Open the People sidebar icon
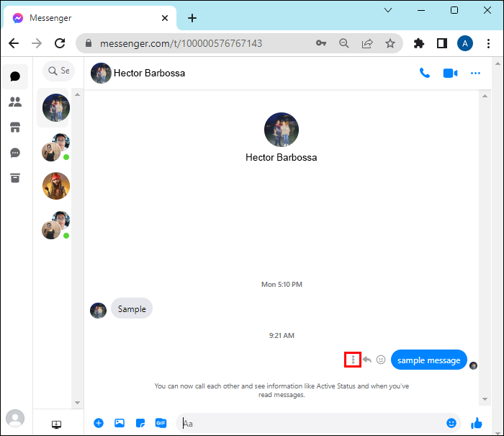504x436 pixels. click(x=15, y=102)
